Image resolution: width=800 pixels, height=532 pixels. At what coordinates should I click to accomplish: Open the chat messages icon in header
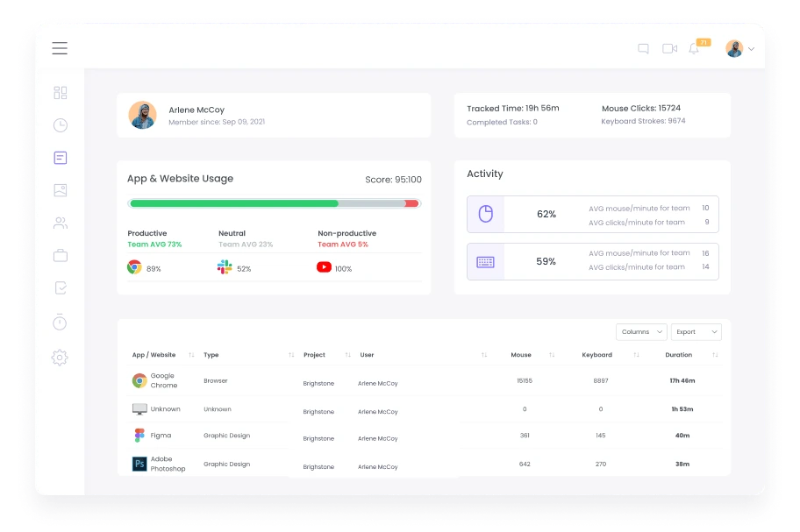pos(643,48)
